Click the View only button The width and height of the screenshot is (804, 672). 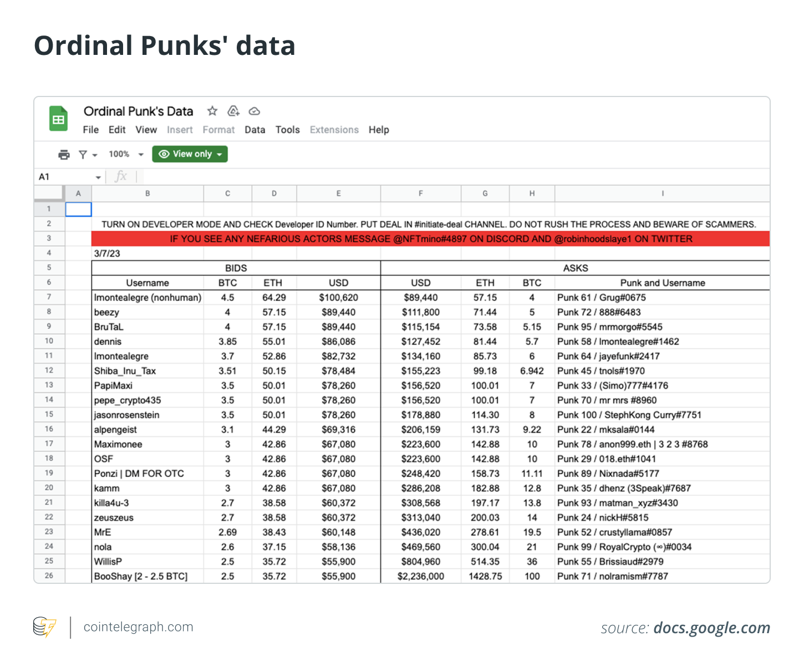pyautogui.click(x=190, y=154)
